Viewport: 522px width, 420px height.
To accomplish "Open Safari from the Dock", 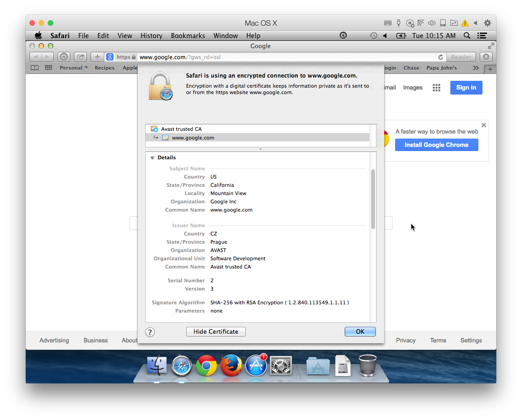I will [182, 366].
